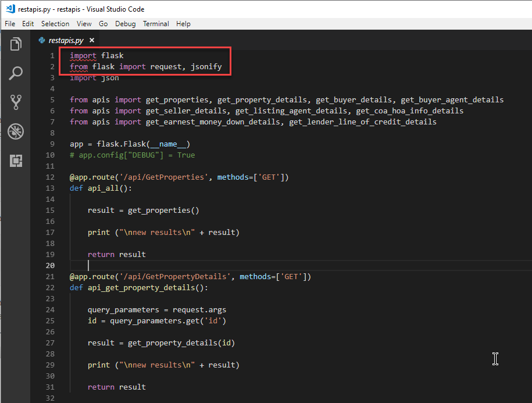Open the Terminal menu
Screen dimensions: 532x403
[x=156, y=24]
